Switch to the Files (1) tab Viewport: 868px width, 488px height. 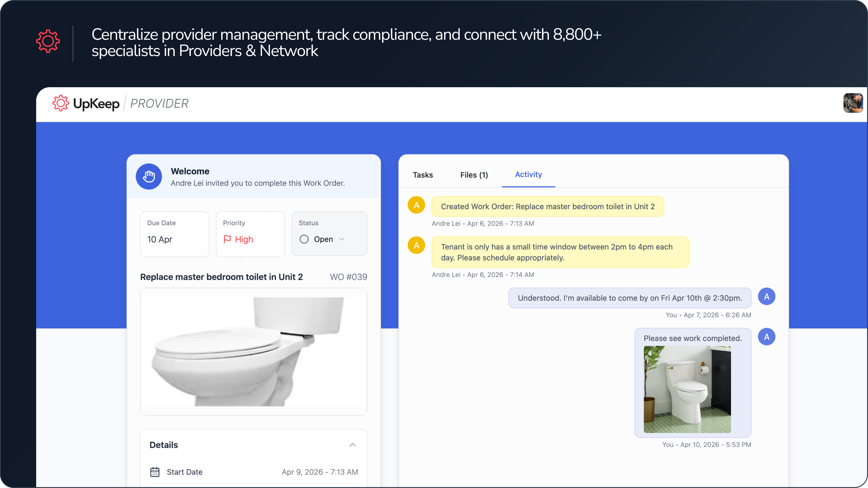(x=474, y=175)
